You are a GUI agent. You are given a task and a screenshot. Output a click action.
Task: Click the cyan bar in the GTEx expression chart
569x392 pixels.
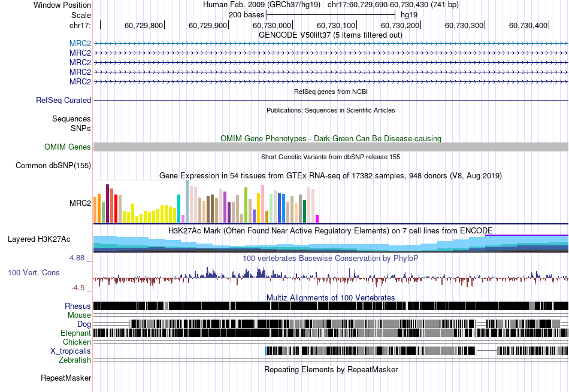pos(179,208)
